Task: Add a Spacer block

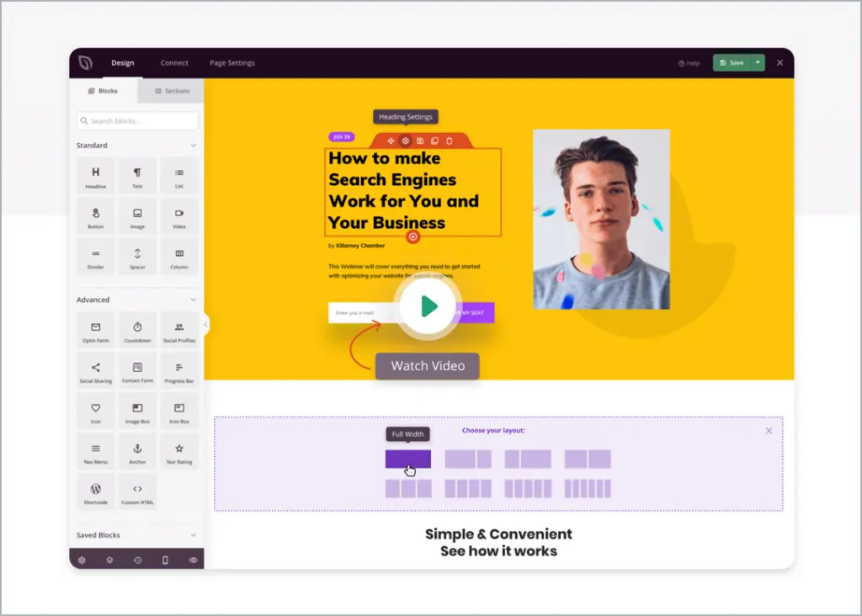Action: pos(137,258)
